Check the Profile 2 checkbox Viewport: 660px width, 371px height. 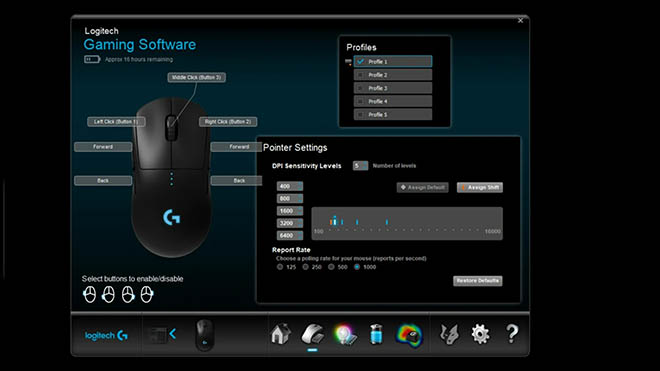click(360, 75)
